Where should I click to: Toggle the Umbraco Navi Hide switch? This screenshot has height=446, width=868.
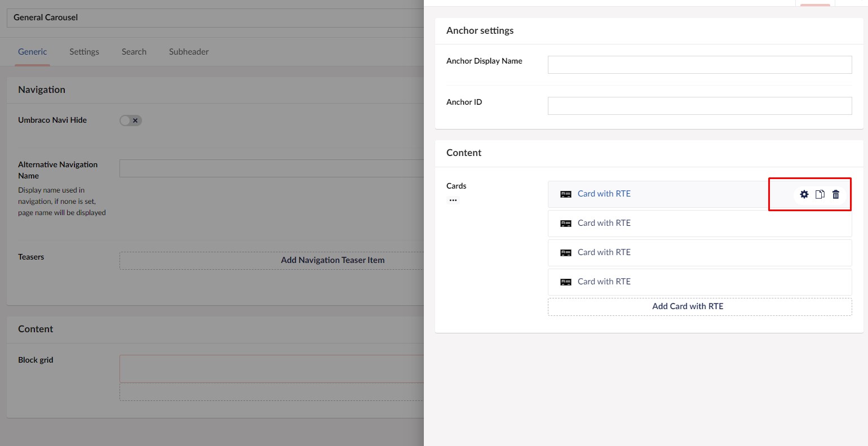point(131,121)
